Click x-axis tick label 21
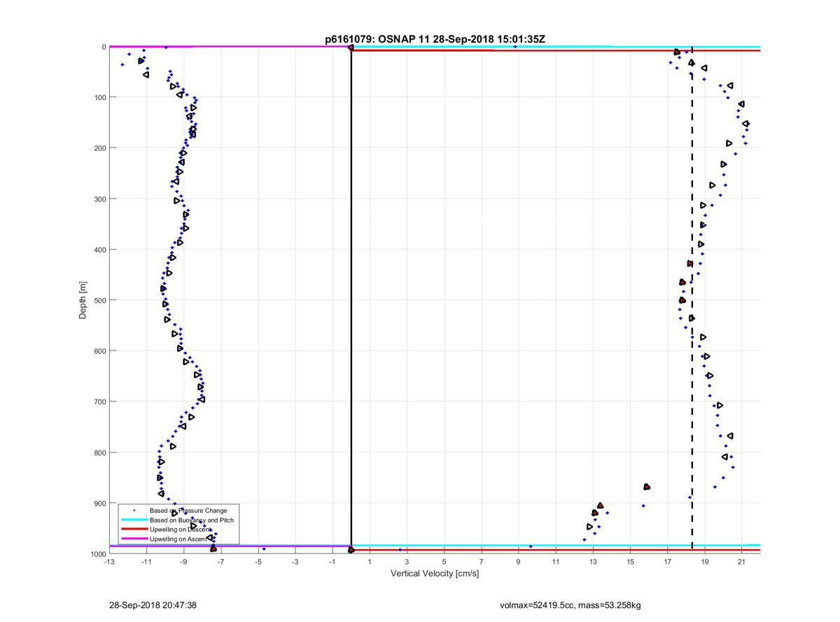Image resolution: width=840 pixels, height=622 pixels. pos(742,561)
